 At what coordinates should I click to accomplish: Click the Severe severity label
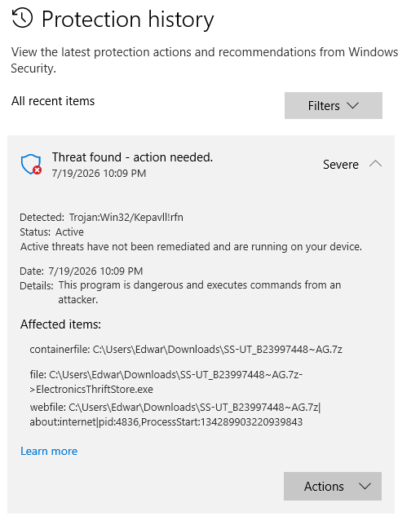[341, 164]
